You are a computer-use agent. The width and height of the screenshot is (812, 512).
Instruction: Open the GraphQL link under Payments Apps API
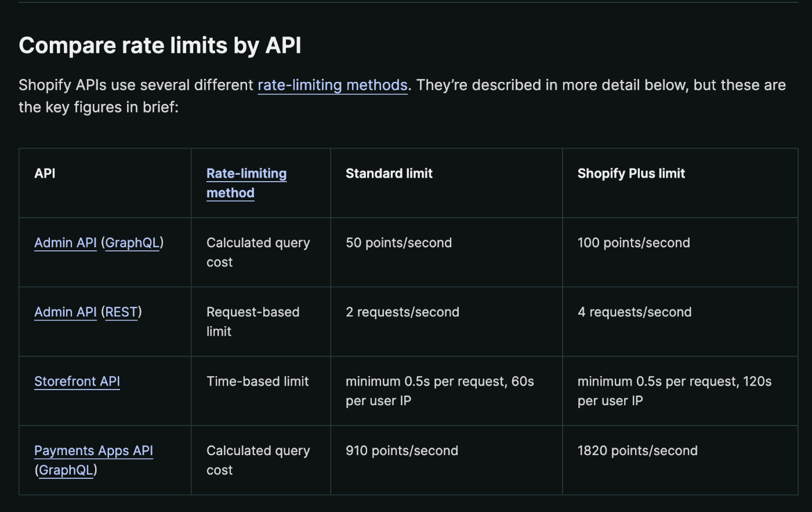coord(66,470)
